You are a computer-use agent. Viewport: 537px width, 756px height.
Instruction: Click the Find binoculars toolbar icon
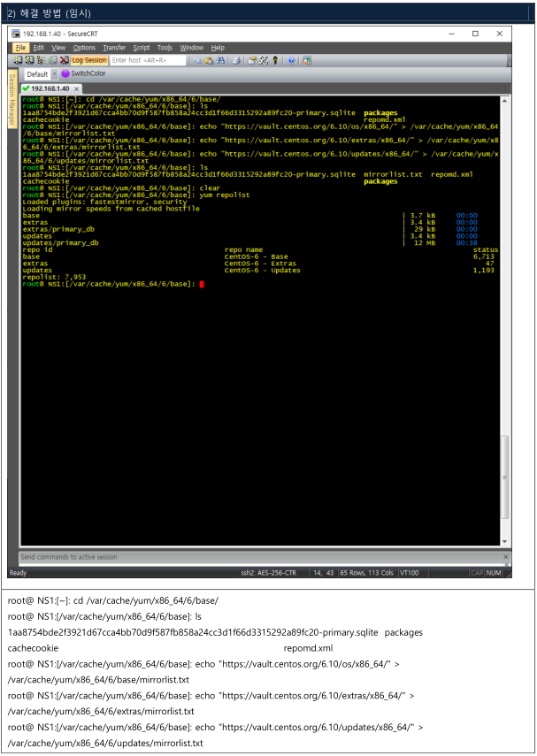pos(222,60)
